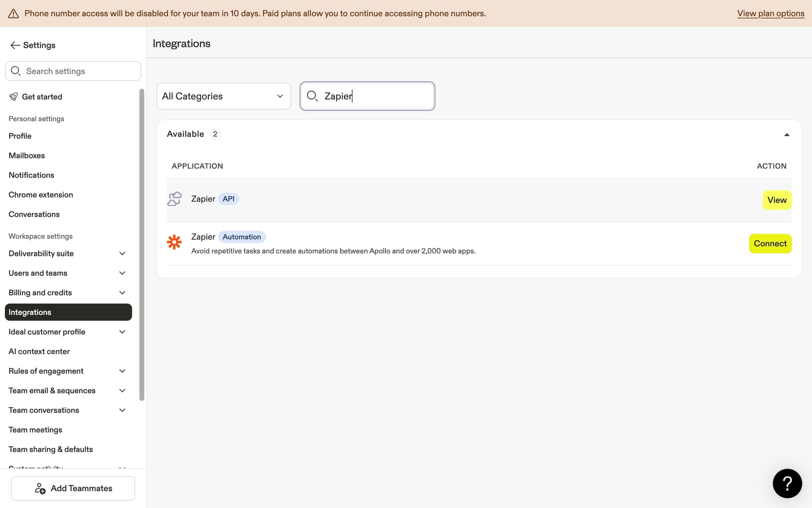
Task: Click the orange Zapier Automation logo
Action: 174,242
